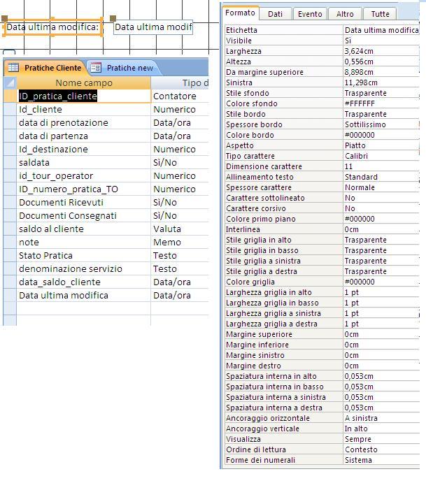Select the data di partenza field name
The width and height of the screenshot is (426, 504).
coord(84,136)
